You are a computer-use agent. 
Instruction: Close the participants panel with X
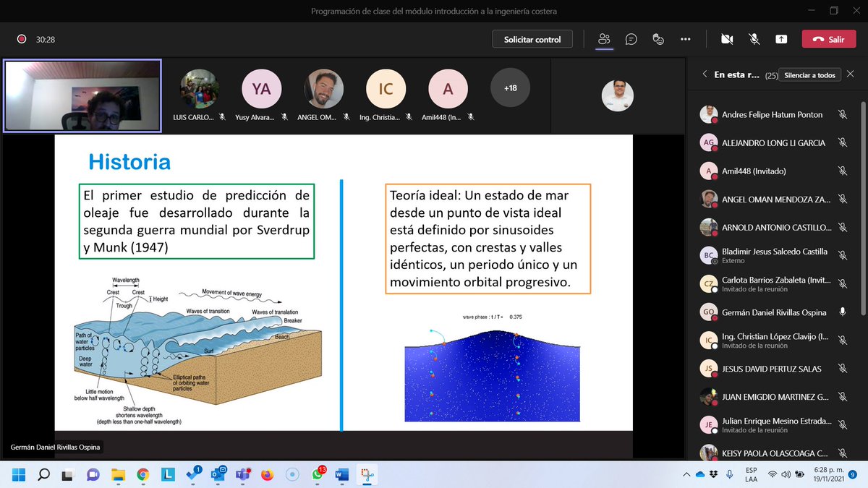coord(851,74)
